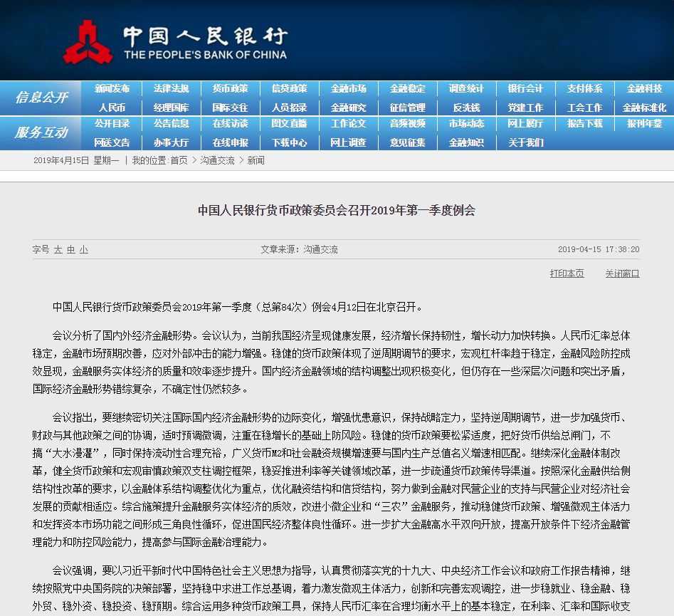This screenshot has height=616, width=674.
Task: Go to 沟通交流 in breadcrumb
Action: tap(218, 160)
